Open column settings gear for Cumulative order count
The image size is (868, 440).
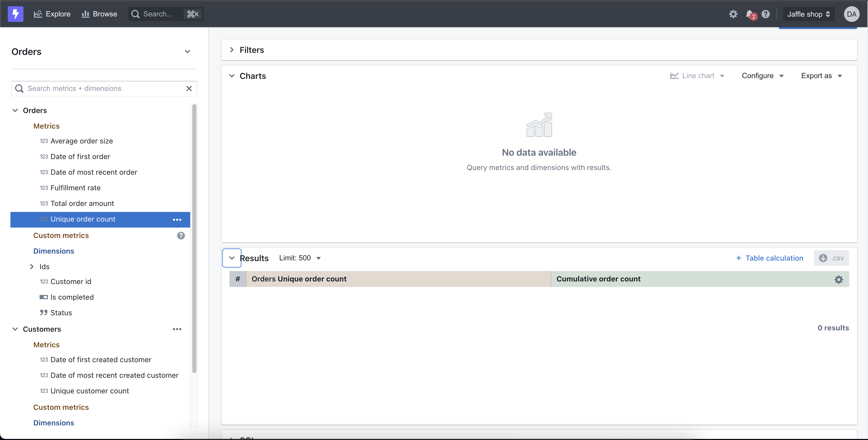[x=839, y=279]
